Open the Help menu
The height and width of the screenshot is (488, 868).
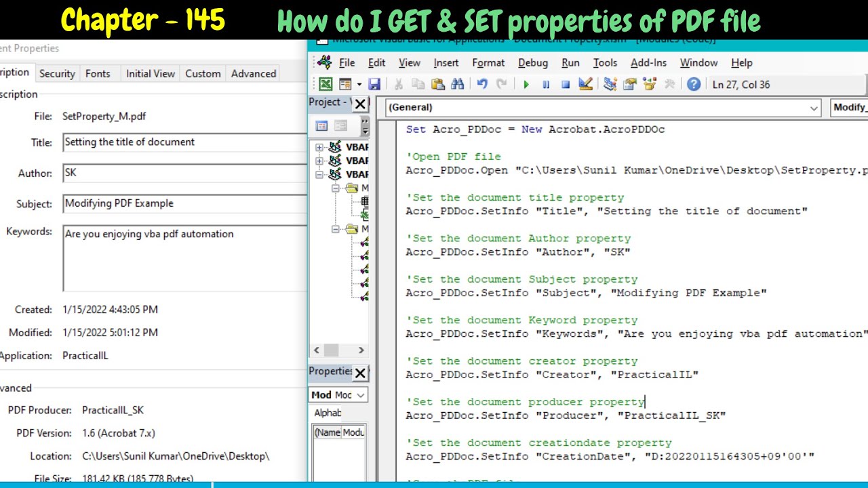742,62
